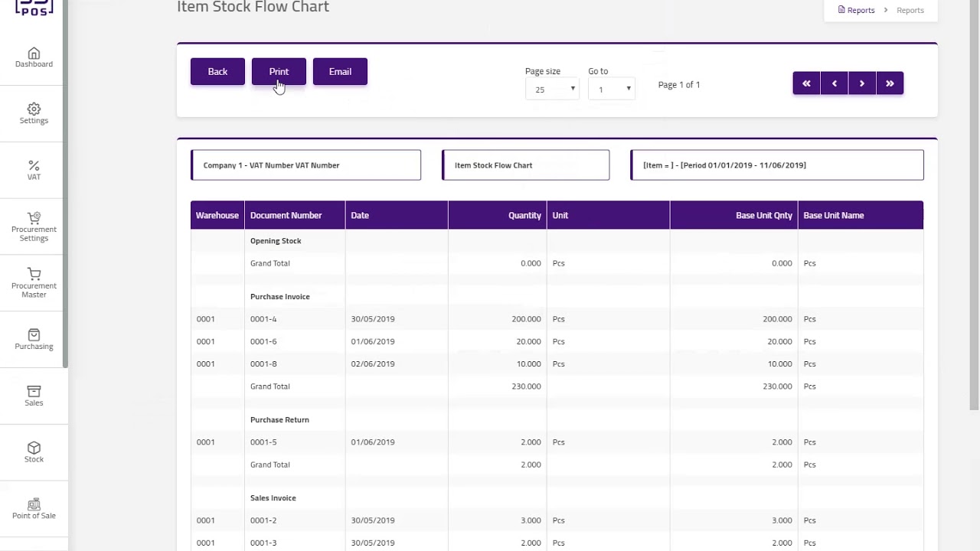Click the Opening Stock section label

276,240
